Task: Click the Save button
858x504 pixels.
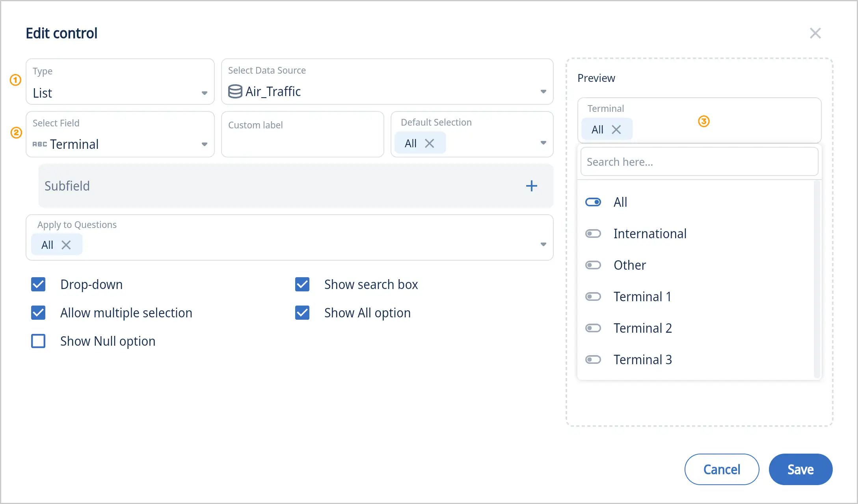Action: tap(800, 469)
